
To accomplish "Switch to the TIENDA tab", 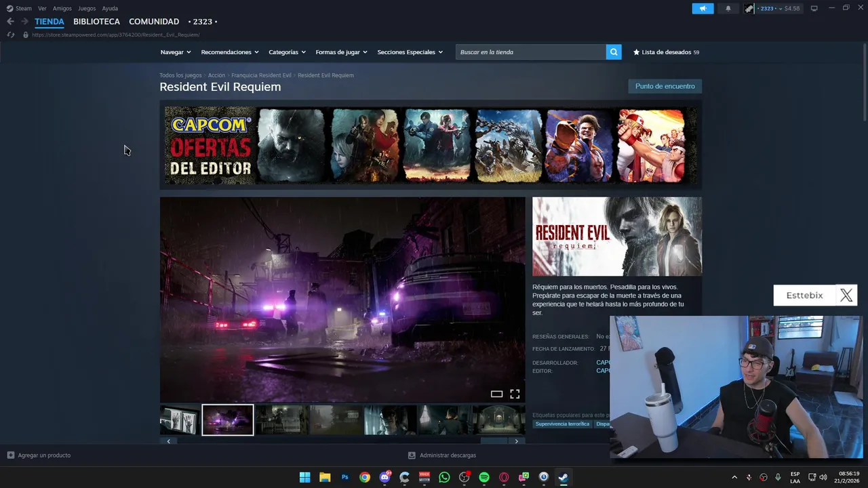I will [x=50, y=22].
